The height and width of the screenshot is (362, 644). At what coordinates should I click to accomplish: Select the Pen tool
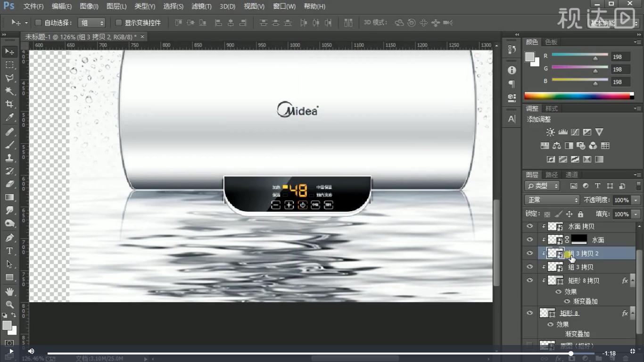click(x=9, y=238)
